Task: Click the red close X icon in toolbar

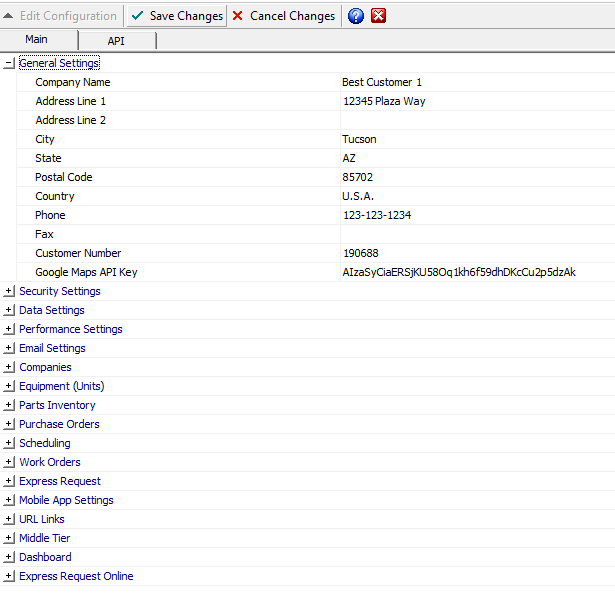Action: pos(378,16)
